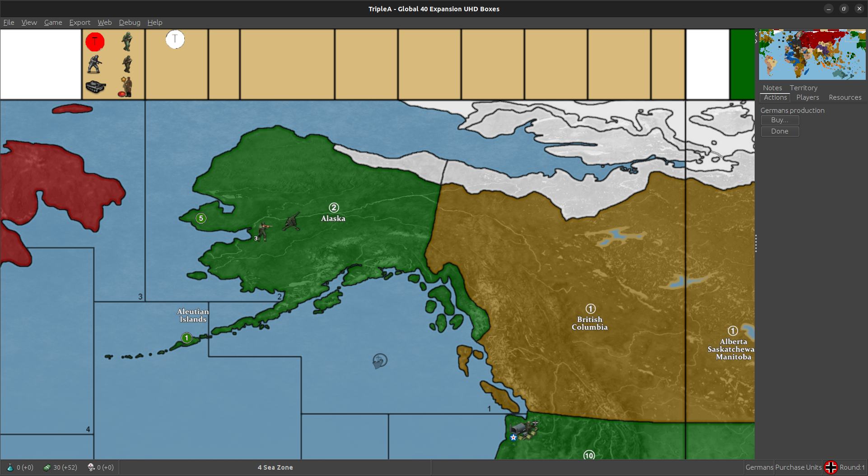The width and height of the screenshot is (868, 476).
Task: Click the 'Purchase Units' status text
Action: 798,467
